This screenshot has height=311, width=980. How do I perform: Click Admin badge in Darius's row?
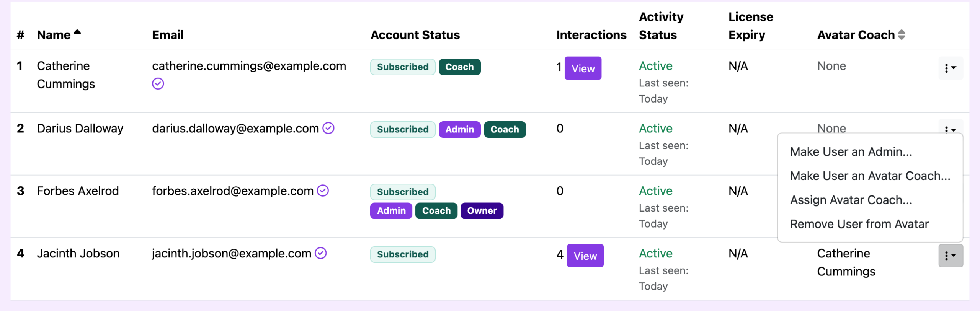tap(459, 129)
